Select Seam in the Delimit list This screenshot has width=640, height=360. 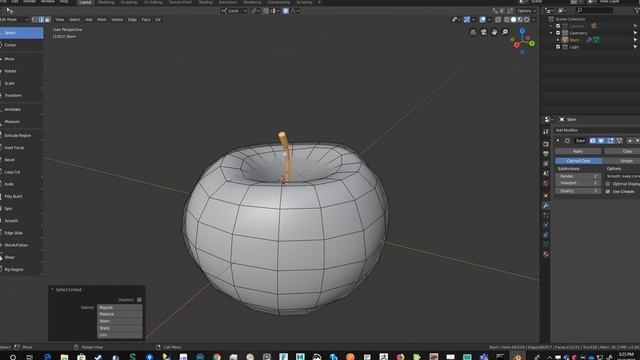click(x=120, y=321)
